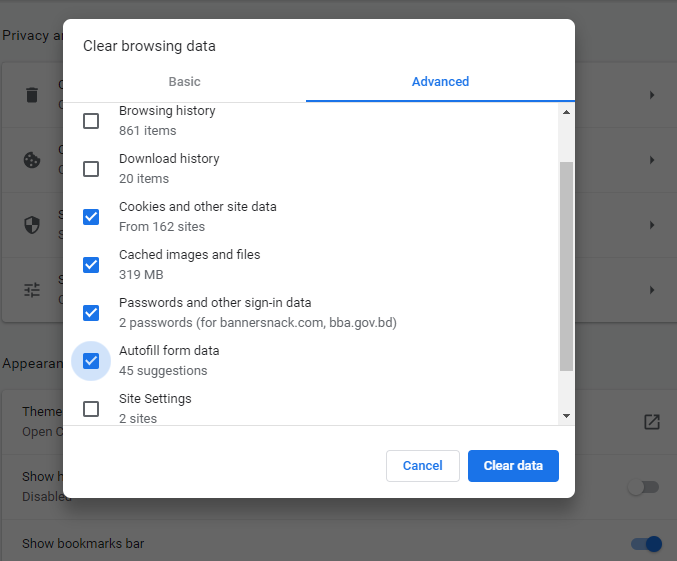Uncheck Cookies and other site data

pos(91,217)
